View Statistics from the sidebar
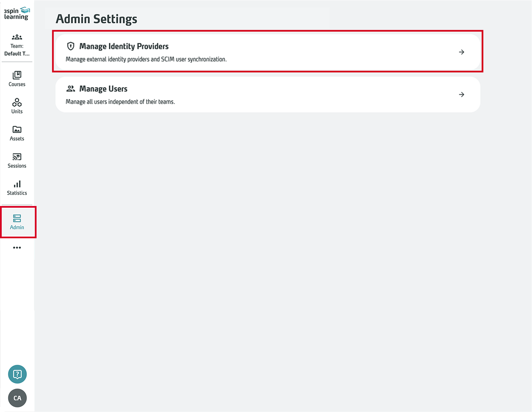This screenshot has width=532, height=412. pos(17,187)
